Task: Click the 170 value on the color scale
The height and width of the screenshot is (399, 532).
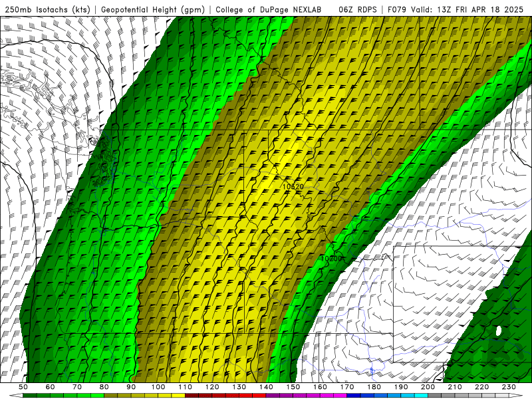Action: 347,387
